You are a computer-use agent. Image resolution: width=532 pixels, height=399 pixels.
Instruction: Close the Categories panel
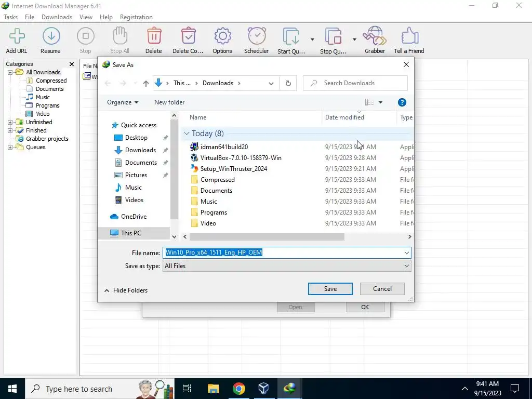pos(72,64)
